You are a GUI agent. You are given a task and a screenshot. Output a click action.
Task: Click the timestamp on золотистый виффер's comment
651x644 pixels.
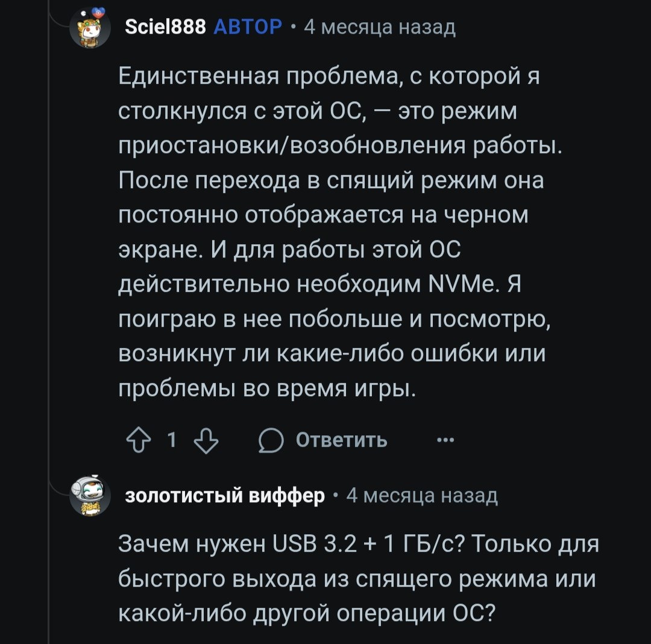click(x=422, y=496)
